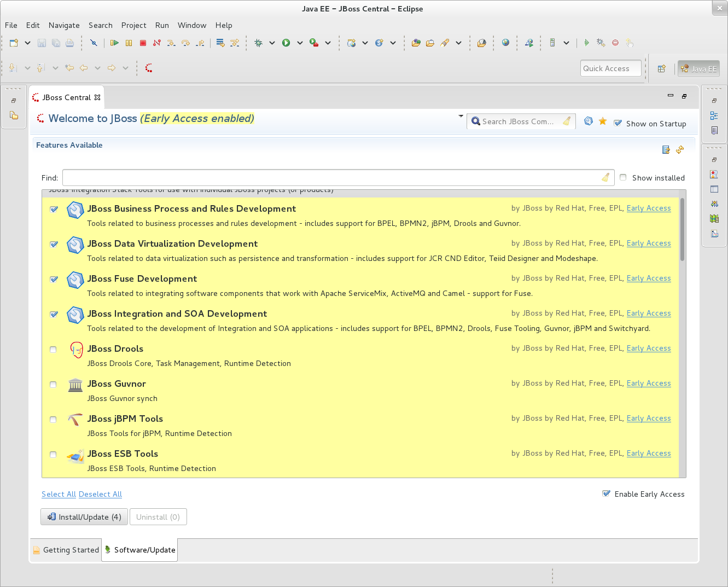This screenshot has width=728, height=587.
Task: Open the Debug configurations dropdown arrow
Action: 272,43
